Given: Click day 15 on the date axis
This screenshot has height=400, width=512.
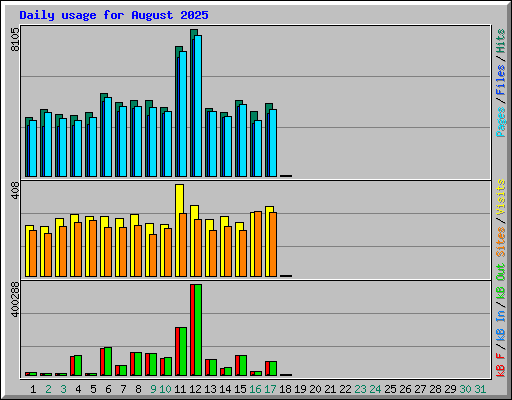Looking at the screenshot, I should [240, 389].
